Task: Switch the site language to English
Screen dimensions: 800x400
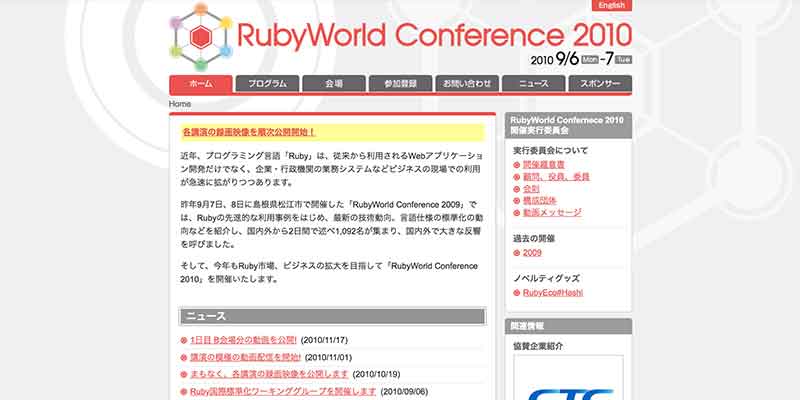Action: [612, 5]
